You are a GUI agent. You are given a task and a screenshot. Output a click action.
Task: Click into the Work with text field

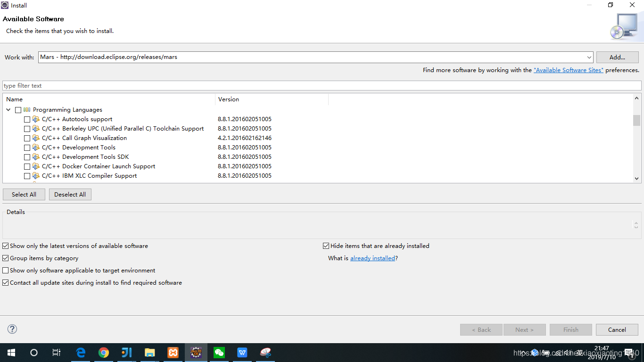(x=312, y=57)
